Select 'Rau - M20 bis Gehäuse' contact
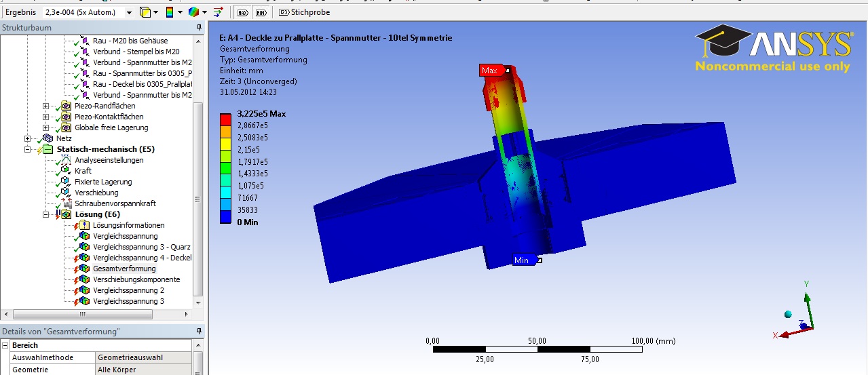Image resolution: width=868 pixels, height=375 pixels. [130, 41]
